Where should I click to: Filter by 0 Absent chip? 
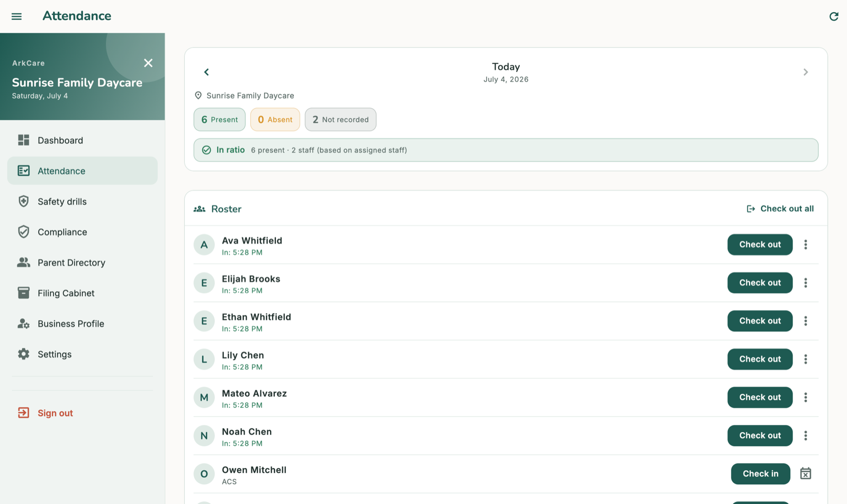pos(275,120)
